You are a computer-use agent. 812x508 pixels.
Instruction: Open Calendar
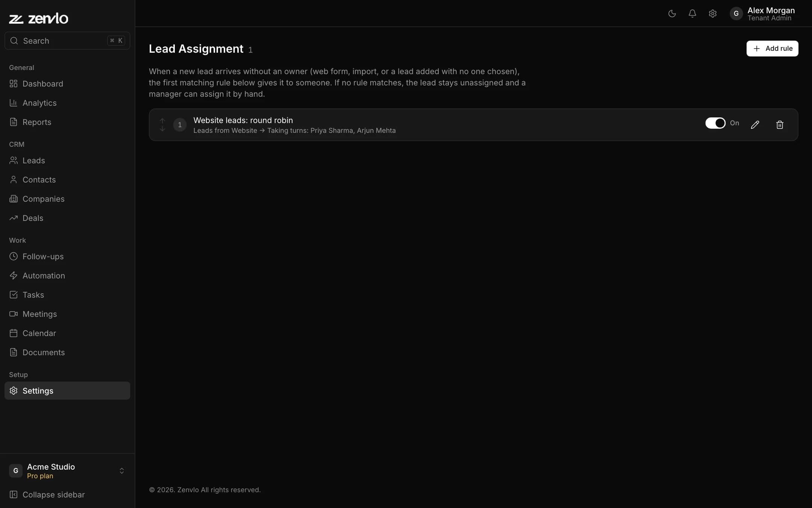67,333
